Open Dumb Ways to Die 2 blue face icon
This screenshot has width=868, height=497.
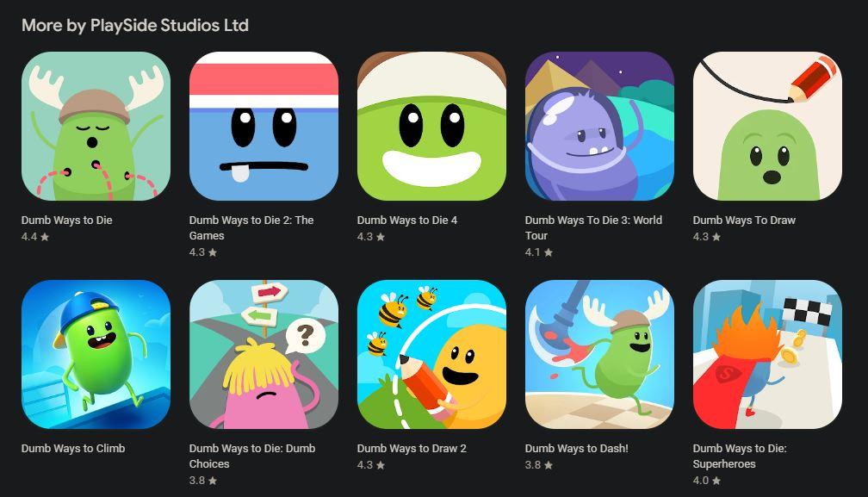point(263,126)
